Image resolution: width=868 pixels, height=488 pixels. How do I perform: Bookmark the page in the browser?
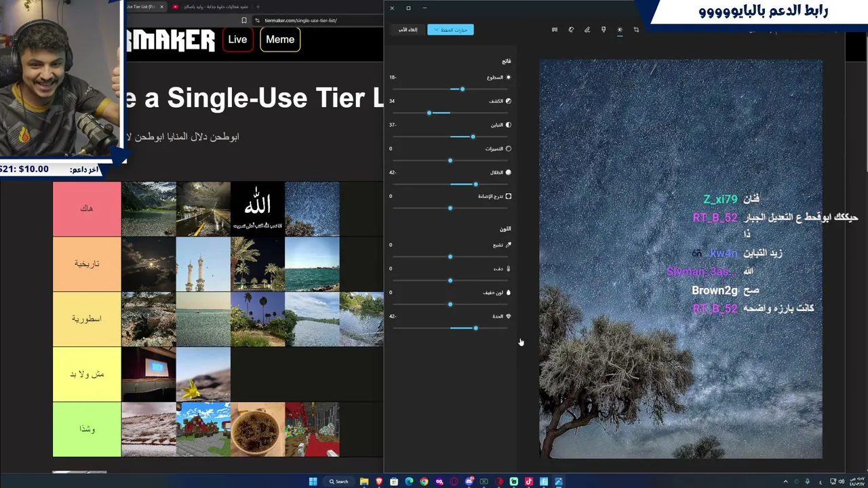244,20
